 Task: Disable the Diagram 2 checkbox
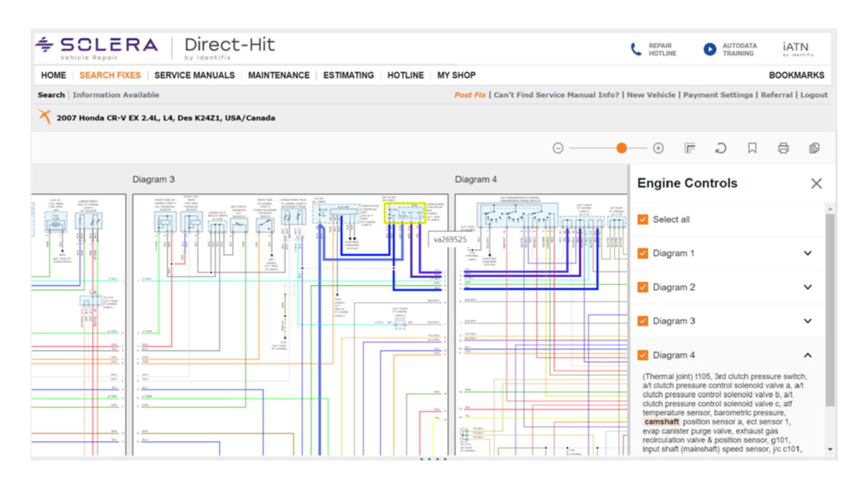(x=642, y=287)
